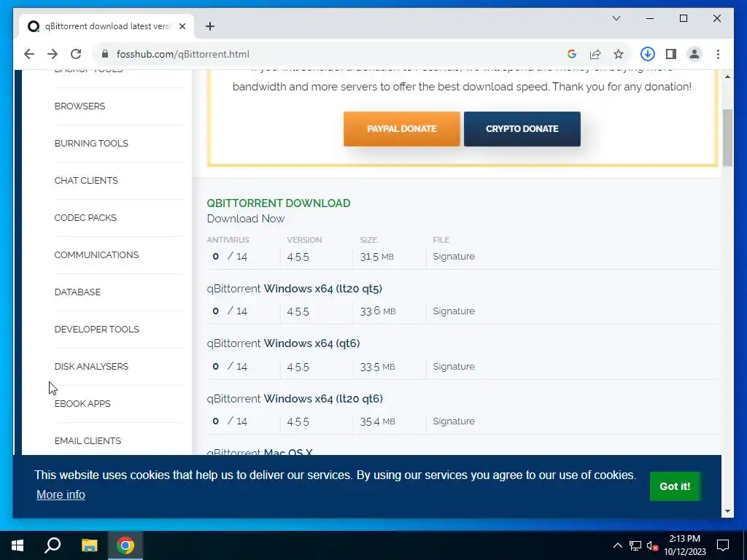Click Signature link in the 33.5 MB row
This screenshot has height=560, width=747.
[454, 366]
